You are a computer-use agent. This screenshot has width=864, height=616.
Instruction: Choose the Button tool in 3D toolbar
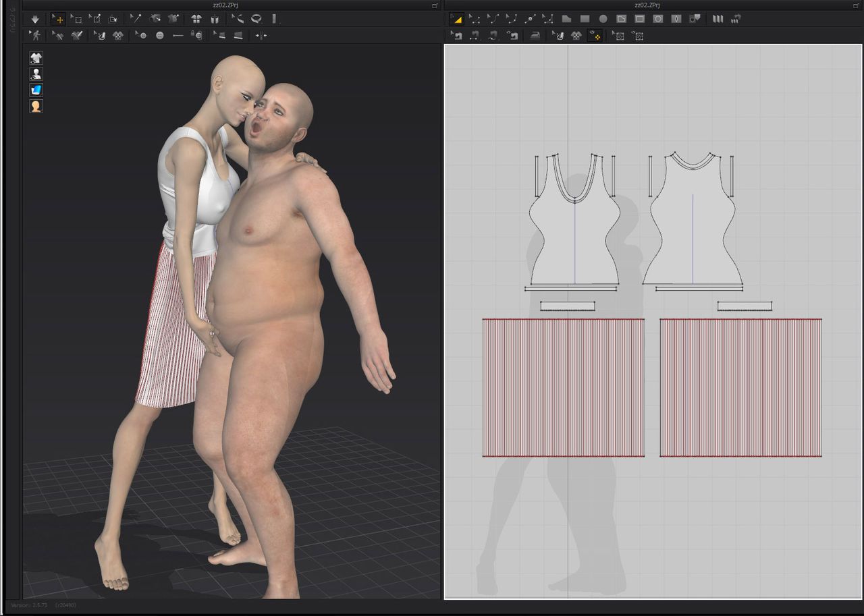pyautogui.click(x=159, y=35)
